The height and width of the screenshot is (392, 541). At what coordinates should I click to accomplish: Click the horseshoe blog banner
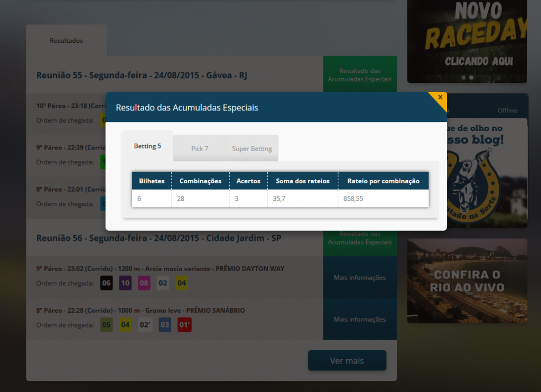[x=487, y=173]
